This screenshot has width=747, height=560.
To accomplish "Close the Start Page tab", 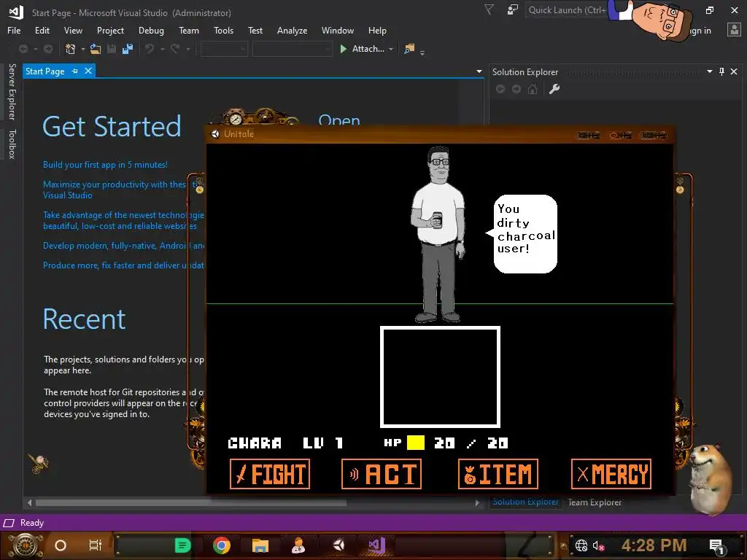I will 88,71.
